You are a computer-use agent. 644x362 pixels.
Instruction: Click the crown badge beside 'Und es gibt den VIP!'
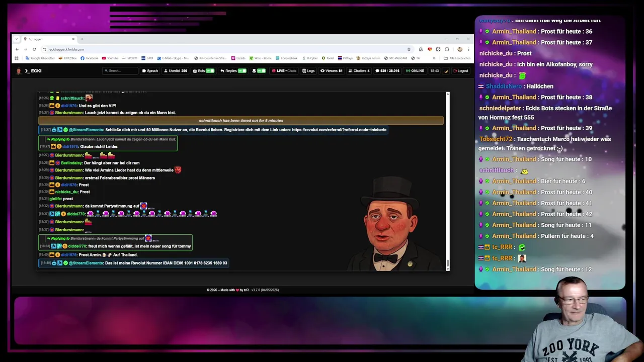pos(52,106)
